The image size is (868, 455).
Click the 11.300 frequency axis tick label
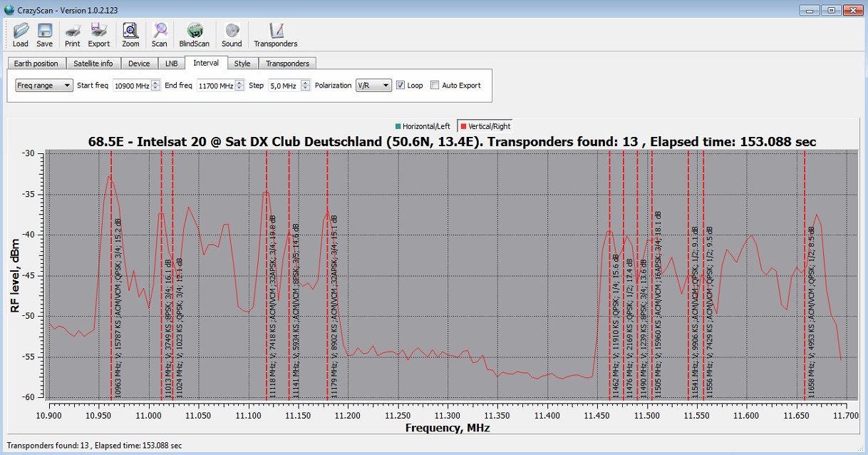click(448, 414)
